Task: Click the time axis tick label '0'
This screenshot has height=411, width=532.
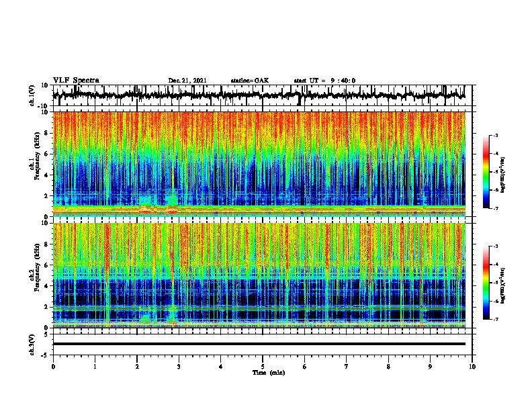Action: 53,367
